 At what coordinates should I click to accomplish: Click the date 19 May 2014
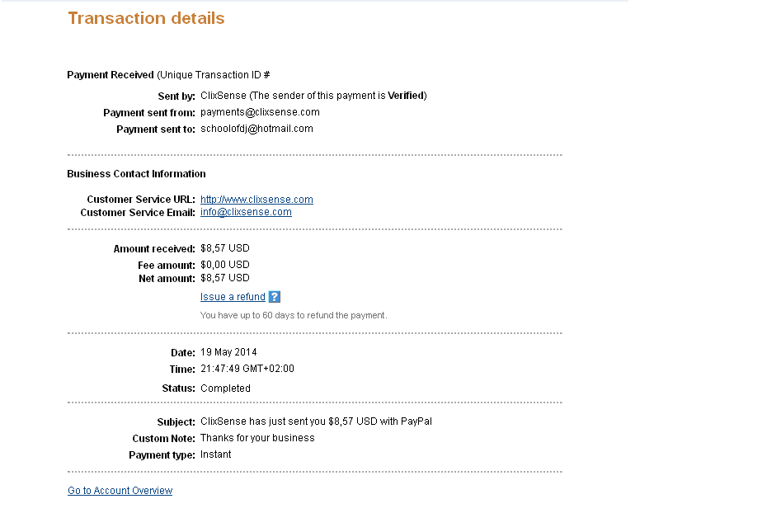228,352
